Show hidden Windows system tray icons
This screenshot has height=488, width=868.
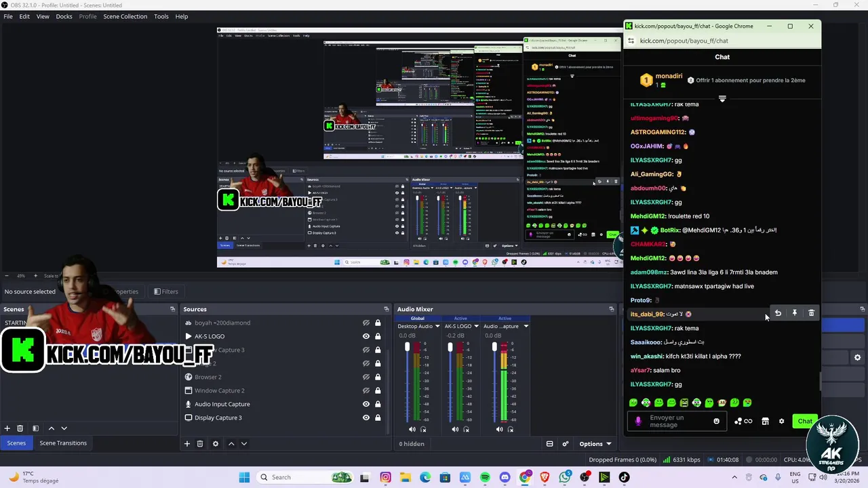point(734,477)
